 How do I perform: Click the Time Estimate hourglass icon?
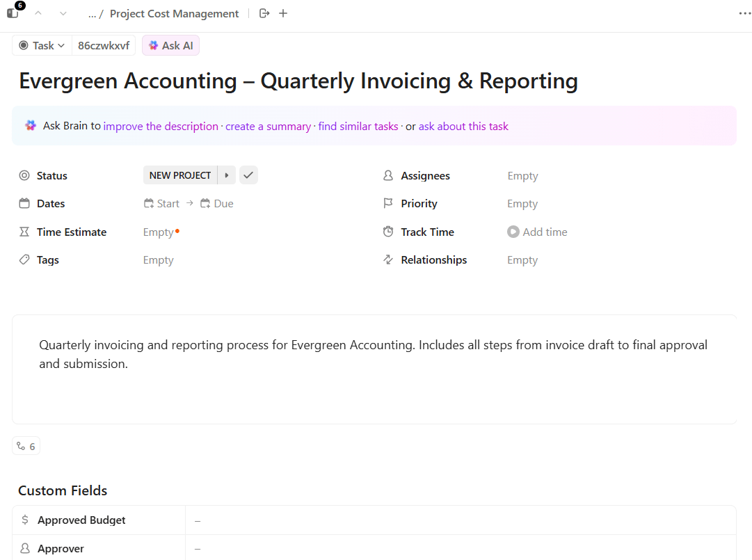22,232
